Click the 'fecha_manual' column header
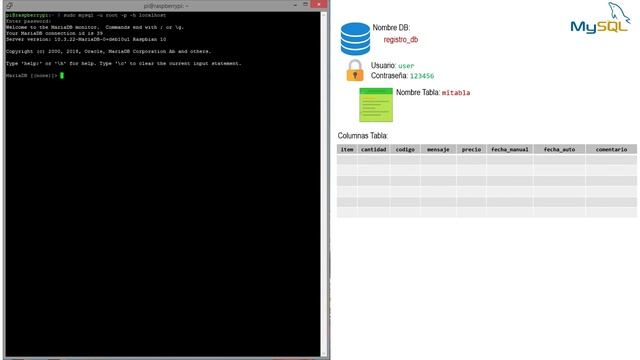The width and height of the screenshot is (640, 360). point(509,149)
